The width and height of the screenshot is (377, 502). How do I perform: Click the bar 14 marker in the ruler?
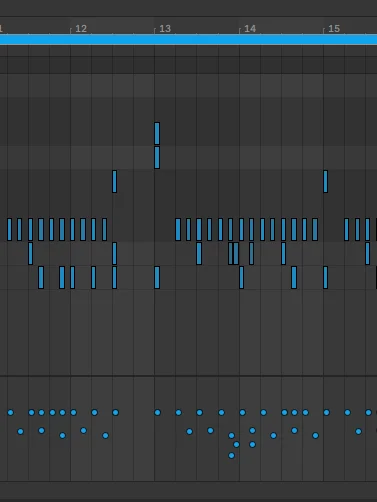[x=250, y=29]
